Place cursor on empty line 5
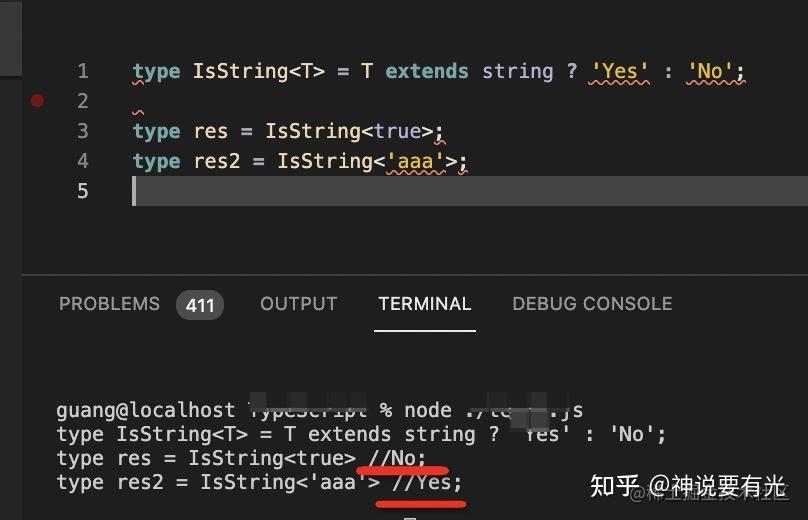This screenshot has height=520, width=808. 469,191
